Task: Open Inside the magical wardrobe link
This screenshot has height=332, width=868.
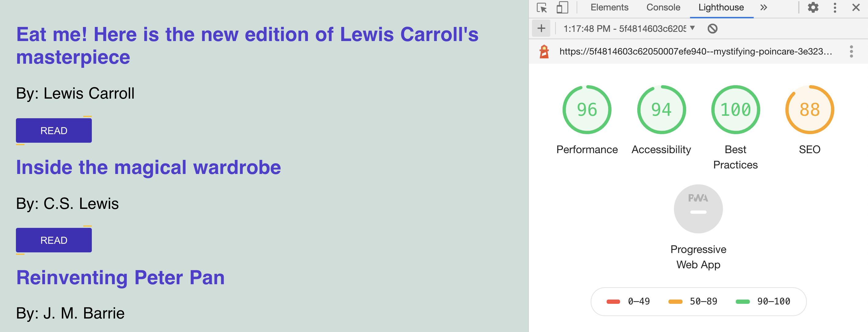Action: coord(148,167)
